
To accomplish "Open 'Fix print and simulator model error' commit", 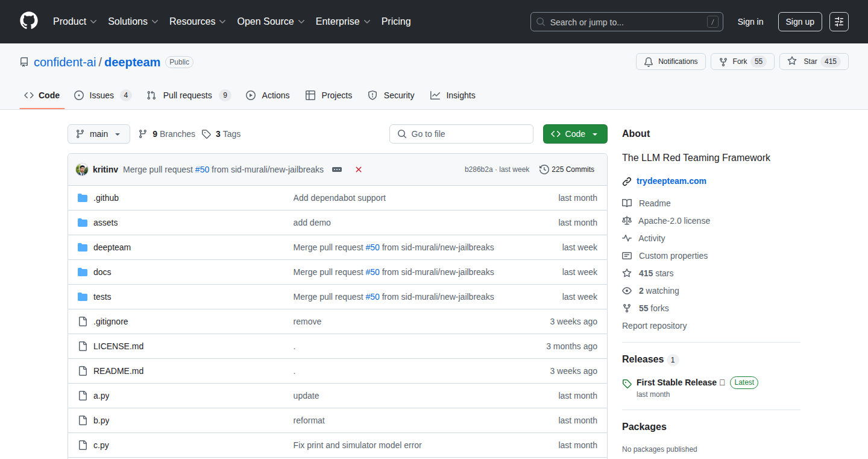I will point(357,445).
